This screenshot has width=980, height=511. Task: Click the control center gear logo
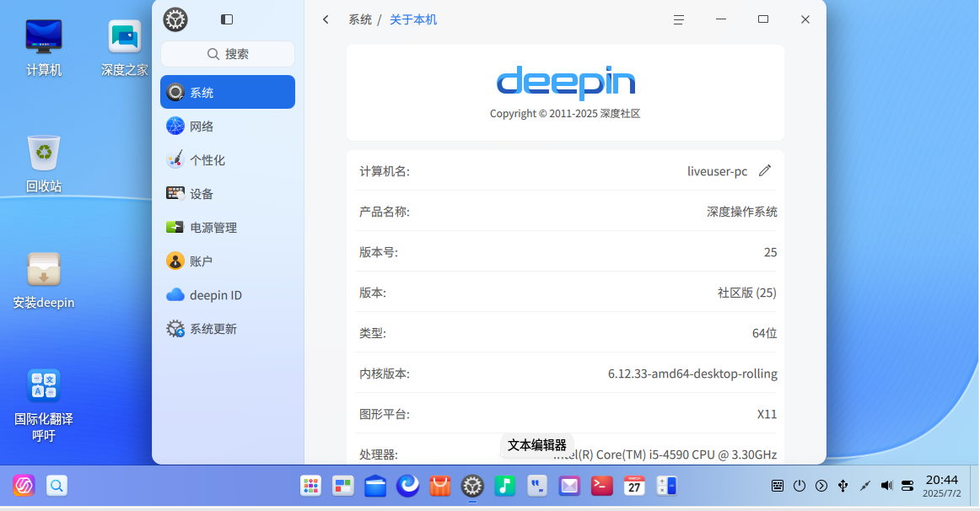[175, 19]
